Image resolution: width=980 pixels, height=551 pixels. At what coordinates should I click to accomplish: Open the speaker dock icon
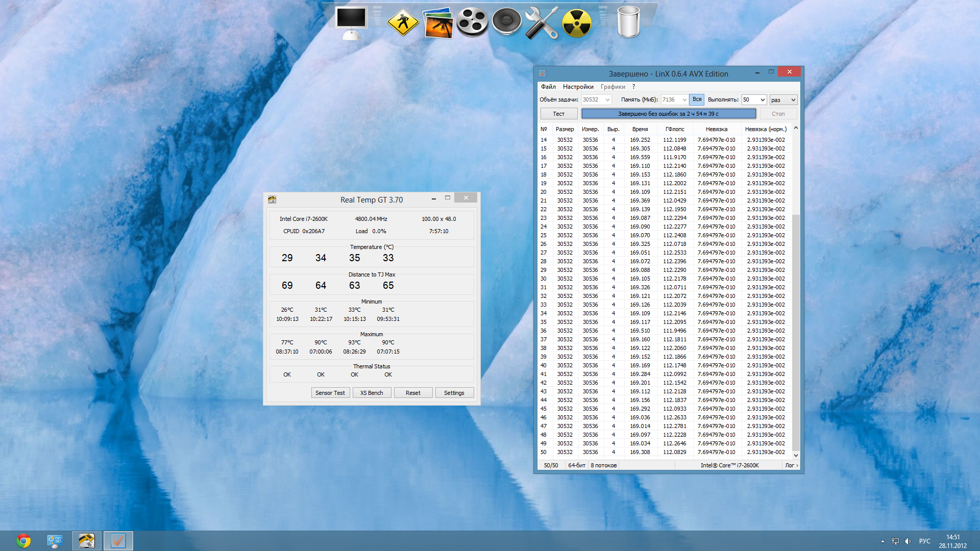coord(506,21)
